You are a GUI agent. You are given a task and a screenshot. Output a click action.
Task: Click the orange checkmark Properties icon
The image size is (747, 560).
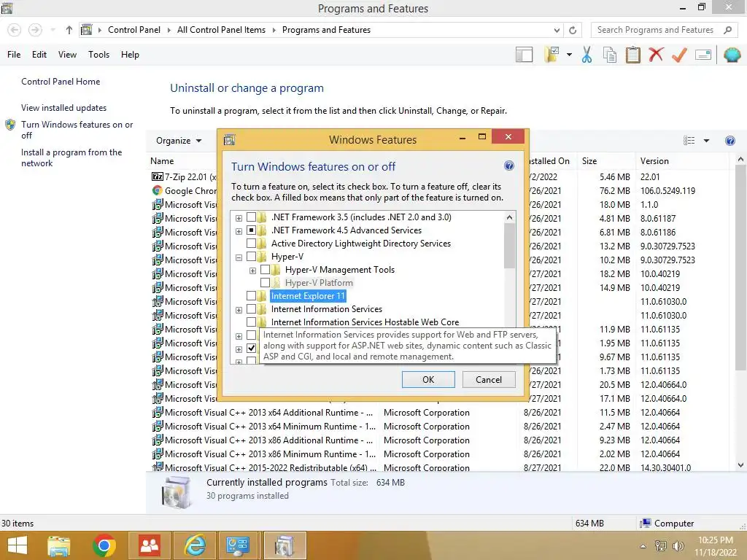[x=679, y=55]
